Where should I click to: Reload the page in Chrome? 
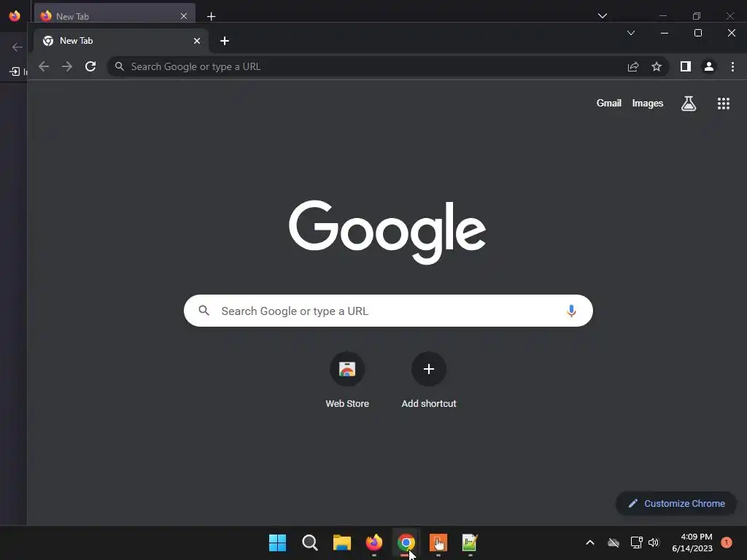tap(90, 66)
